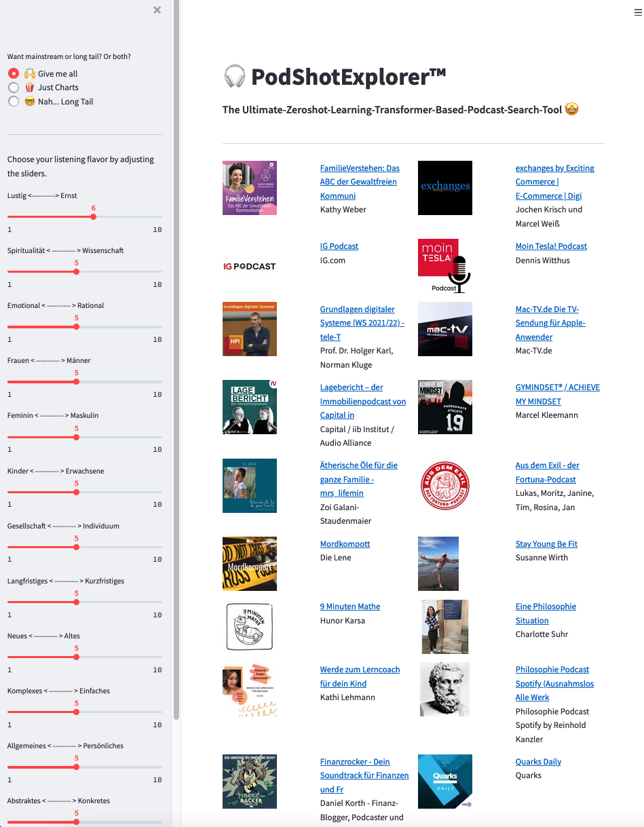Open the 'Stay Young Be Fit' link
Viewport: 644px width, 827px height.
[x=546, y=544]
